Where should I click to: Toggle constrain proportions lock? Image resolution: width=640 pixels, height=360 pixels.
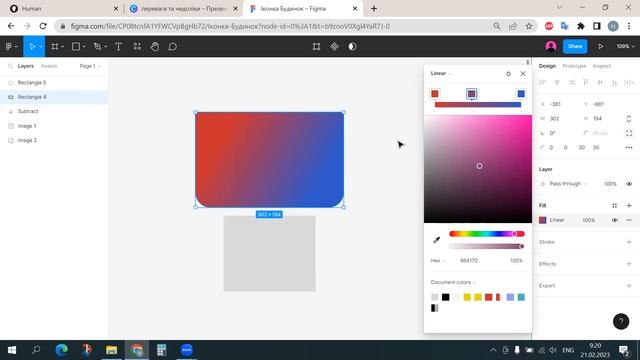click(629, 118)
